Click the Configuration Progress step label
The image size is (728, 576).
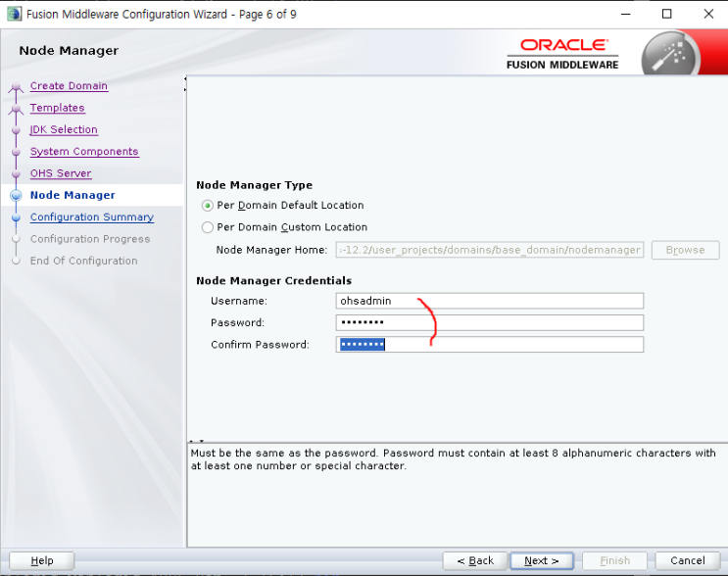click(x=90, y=239)
